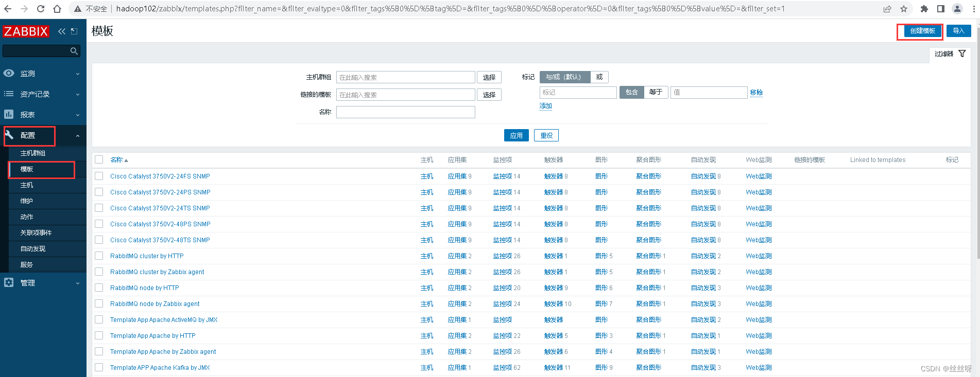This screenshot has width=980, height=377.
Task: Select the 或 tag mode option
Action: (x=599, y=77)
